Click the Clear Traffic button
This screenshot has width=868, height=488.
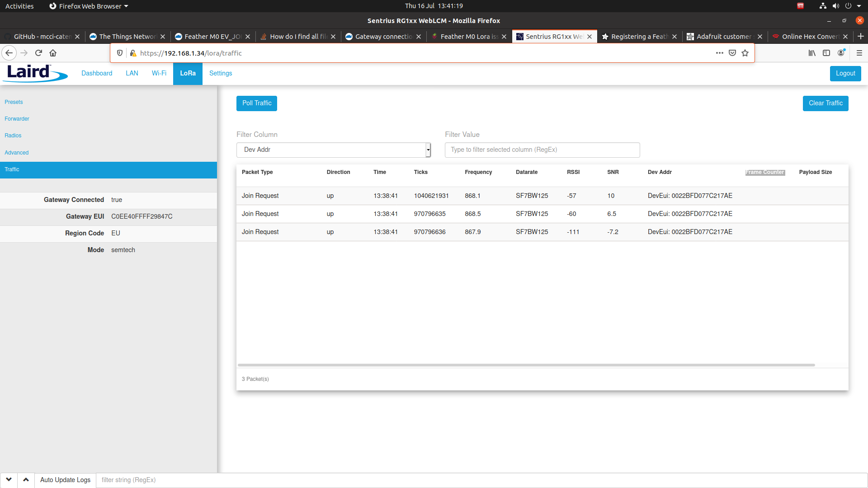click(x=826, y=103)
